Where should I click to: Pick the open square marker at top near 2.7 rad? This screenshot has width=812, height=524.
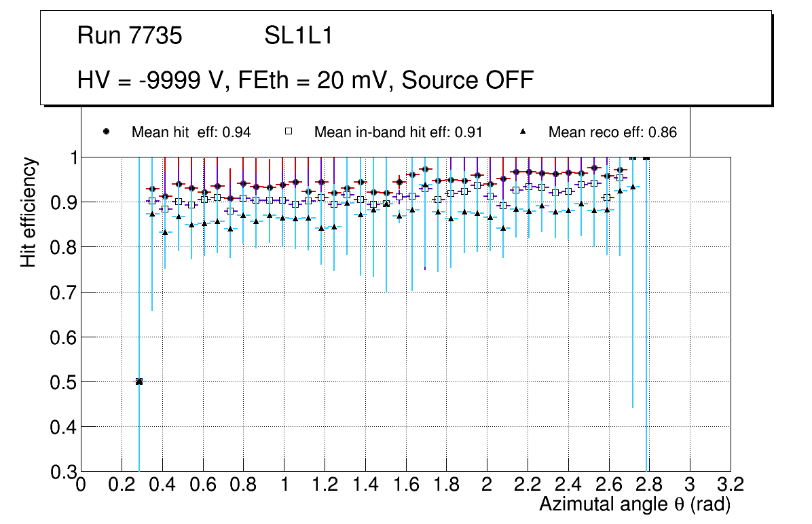[x=633, y=158]
